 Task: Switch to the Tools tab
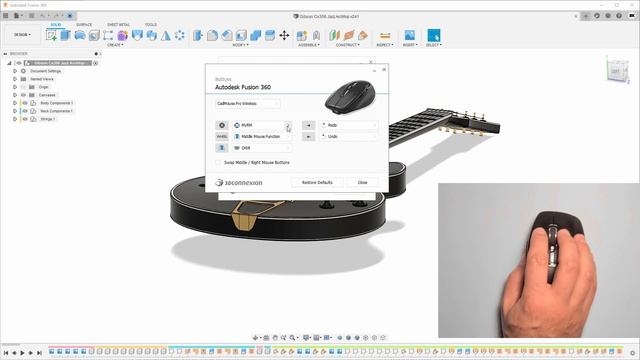(x=151, y=24)
